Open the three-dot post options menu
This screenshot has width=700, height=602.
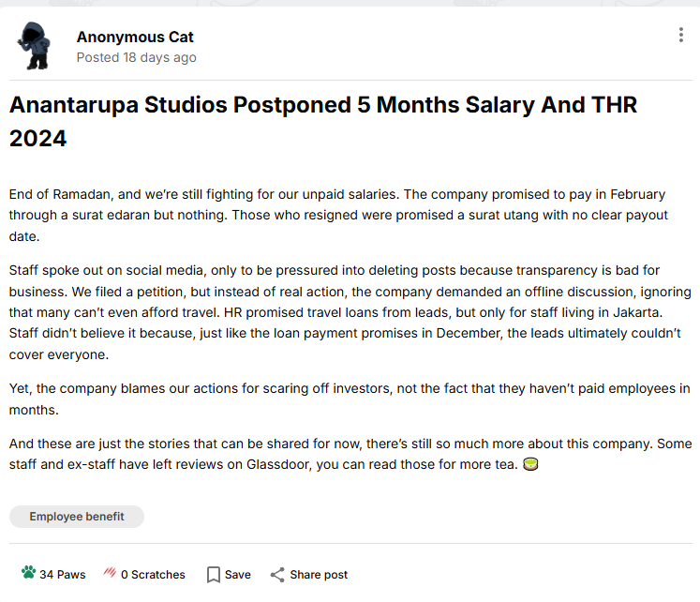pyautogui.click(x=681, y=35)
